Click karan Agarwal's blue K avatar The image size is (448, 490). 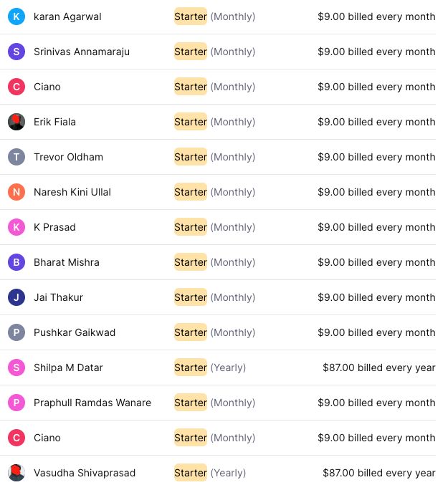pyautogui.click(x=16, y=16)
